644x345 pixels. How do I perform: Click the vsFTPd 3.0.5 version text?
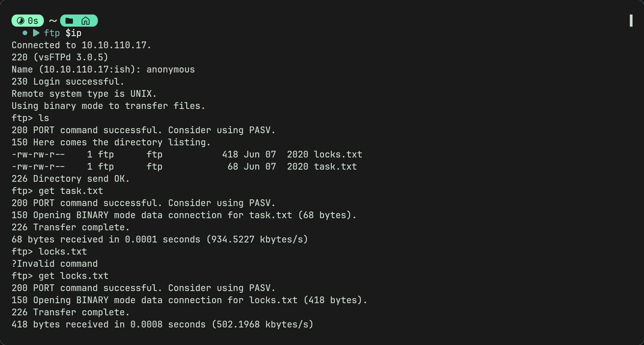(x=71, y=57)
